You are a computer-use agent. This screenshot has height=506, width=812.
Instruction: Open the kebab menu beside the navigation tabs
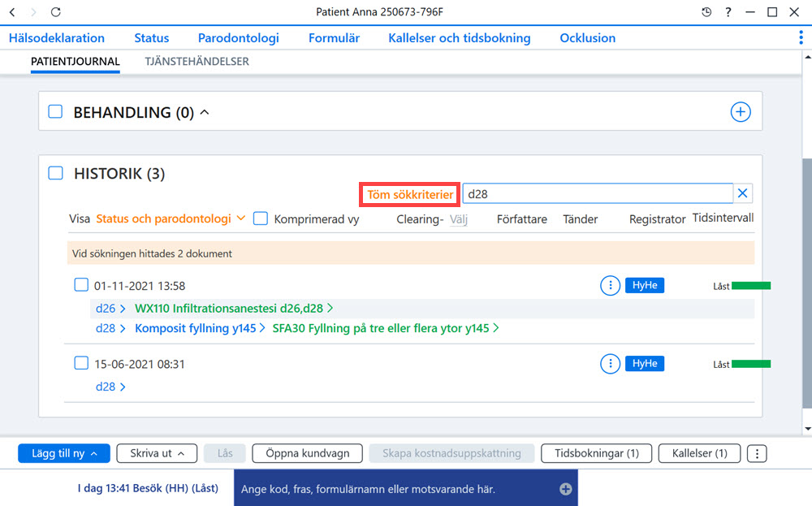click(x=801, y=37)
